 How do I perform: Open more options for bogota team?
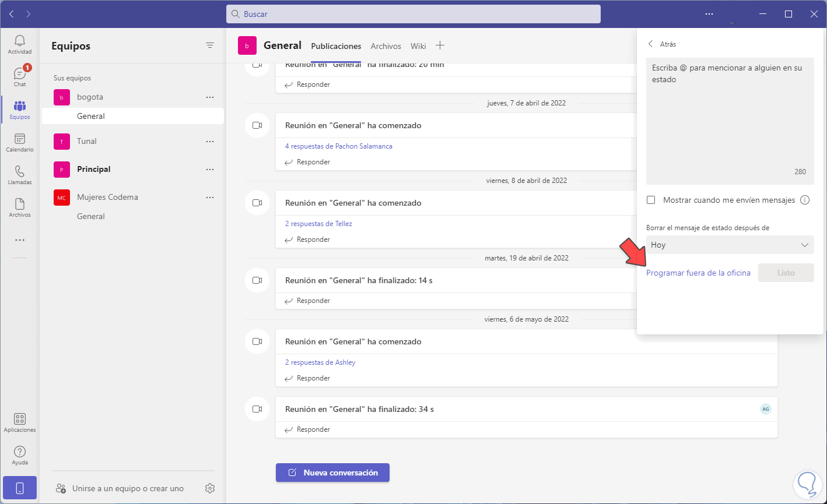210,97
